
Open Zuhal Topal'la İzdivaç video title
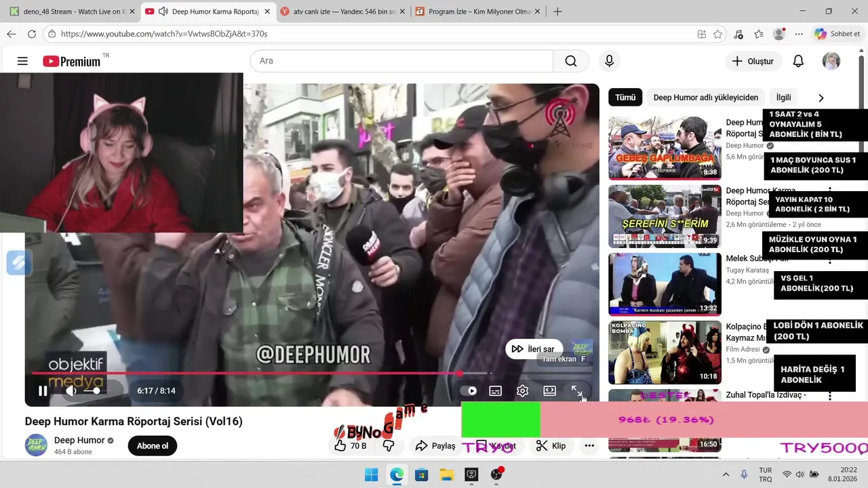click(x=766, y=394)
